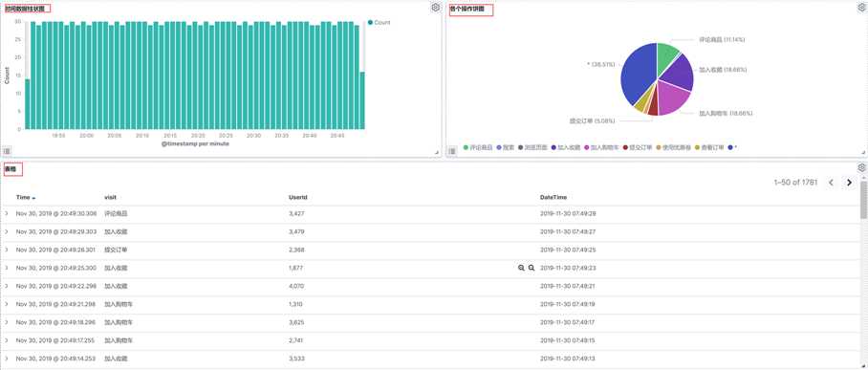The image size is (868, 370).
Task: Expand the row timed 20:49:26.301
Action: tap(7, 250)
